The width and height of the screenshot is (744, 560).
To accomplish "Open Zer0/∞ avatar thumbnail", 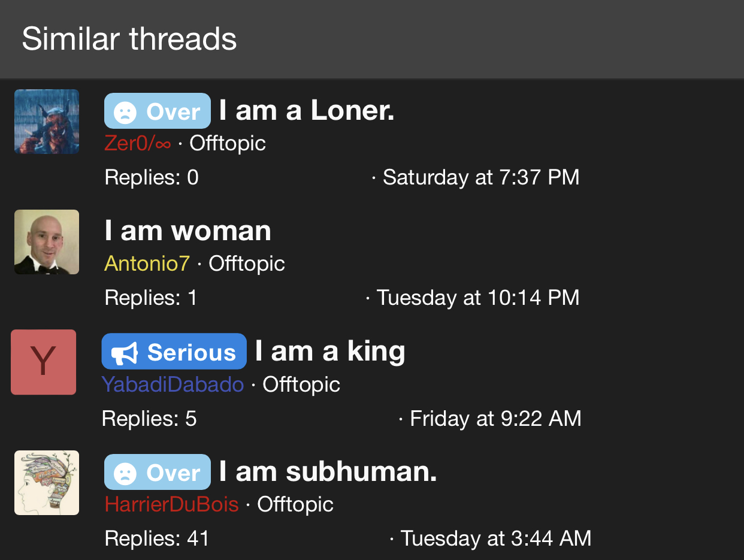I will click(47, 122).
